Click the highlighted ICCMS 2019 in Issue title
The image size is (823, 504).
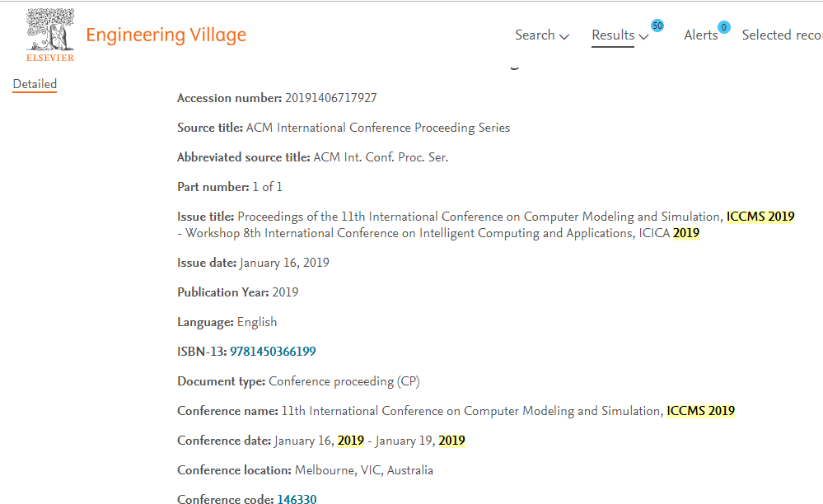point(760,217)
